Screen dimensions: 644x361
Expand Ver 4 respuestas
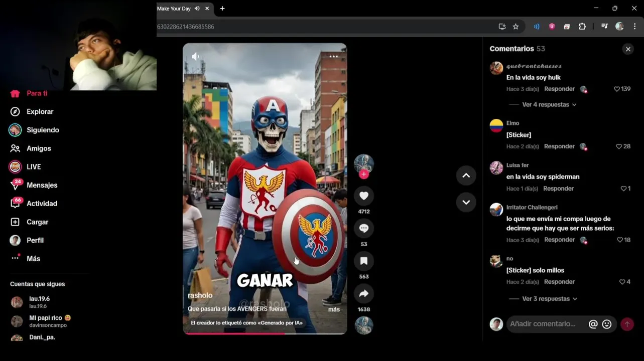[549, 105]
